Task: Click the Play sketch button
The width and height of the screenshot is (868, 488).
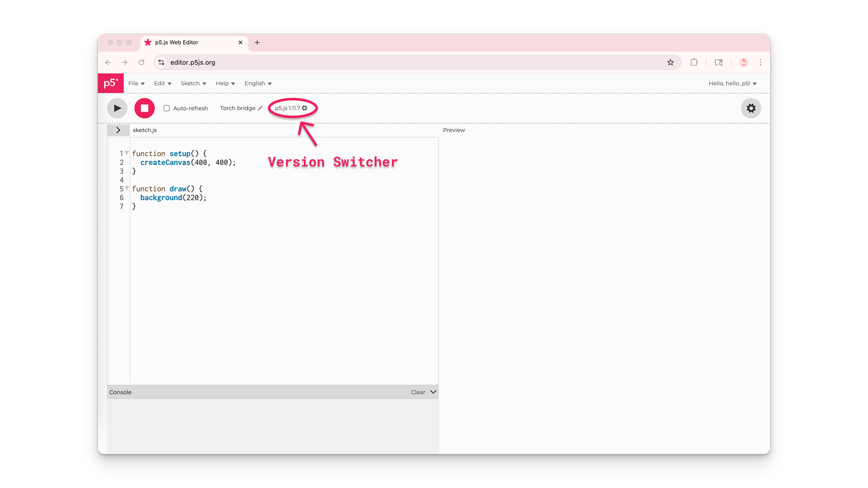Action: [x=117, y=108]
